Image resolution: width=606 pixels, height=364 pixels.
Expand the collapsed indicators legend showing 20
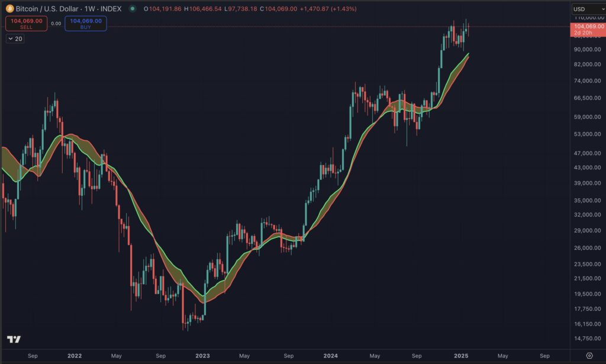[15, 38]
